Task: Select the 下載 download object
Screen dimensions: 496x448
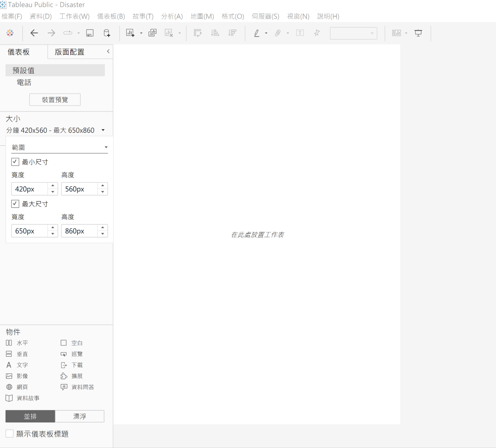Action: 72,365
